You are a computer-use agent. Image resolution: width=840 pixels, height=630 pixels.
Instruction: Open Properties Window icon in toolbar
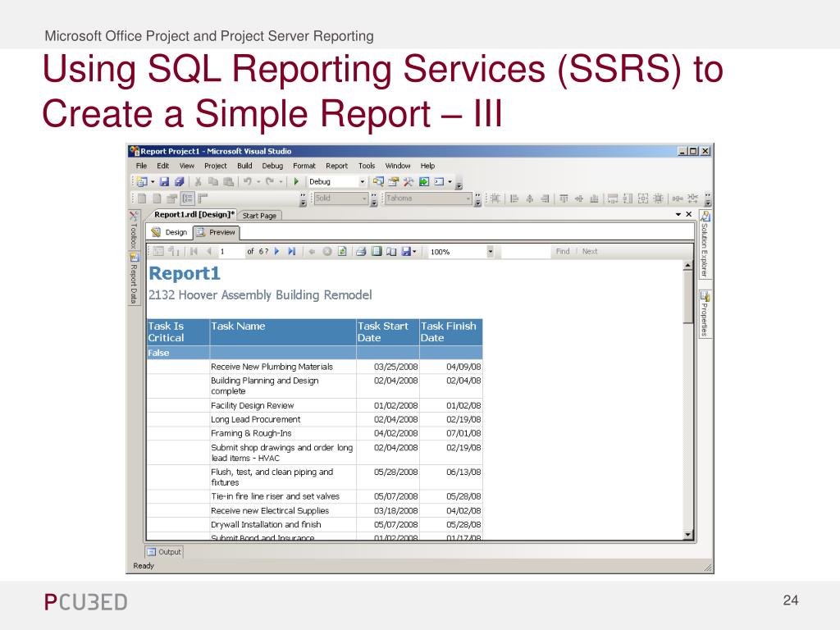[x=393, y=181]
